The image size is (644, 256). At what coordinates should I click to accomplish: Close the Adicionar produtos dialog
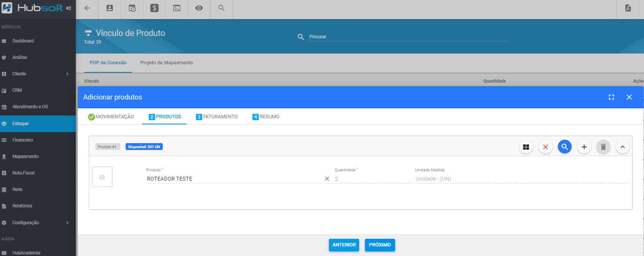[x=629, y=97]
